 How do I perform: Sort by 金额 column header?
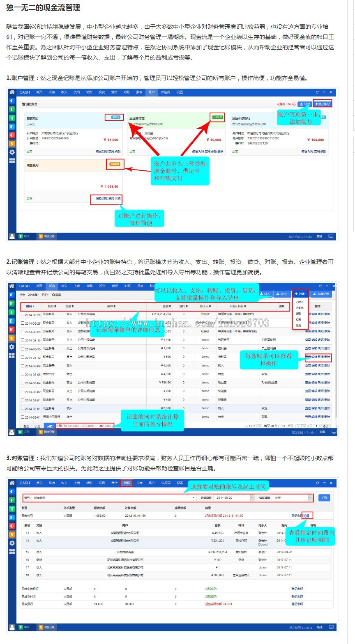[166, 306]
